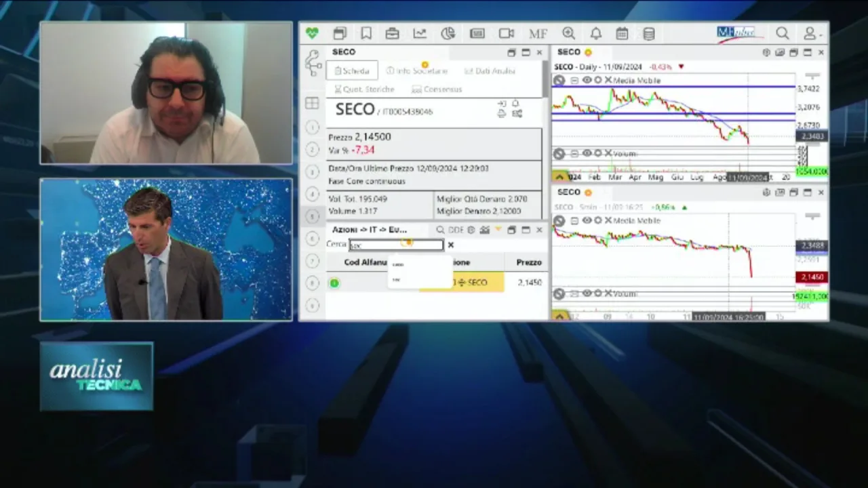Open the briefcase portfolio icon
Screen dimensions: 868x488
click(392, 33)
